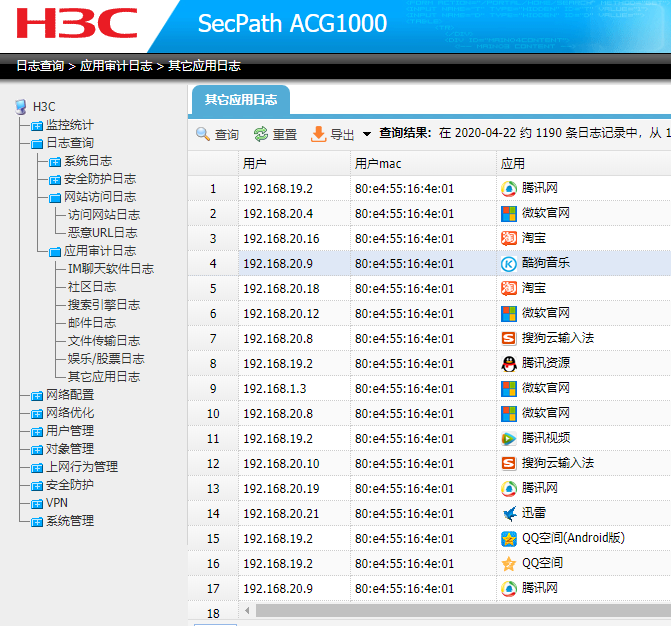The height and width of the screenshot is (626, 671).
Task: Click the 重置 button label
Action: (x=285, y=135)
